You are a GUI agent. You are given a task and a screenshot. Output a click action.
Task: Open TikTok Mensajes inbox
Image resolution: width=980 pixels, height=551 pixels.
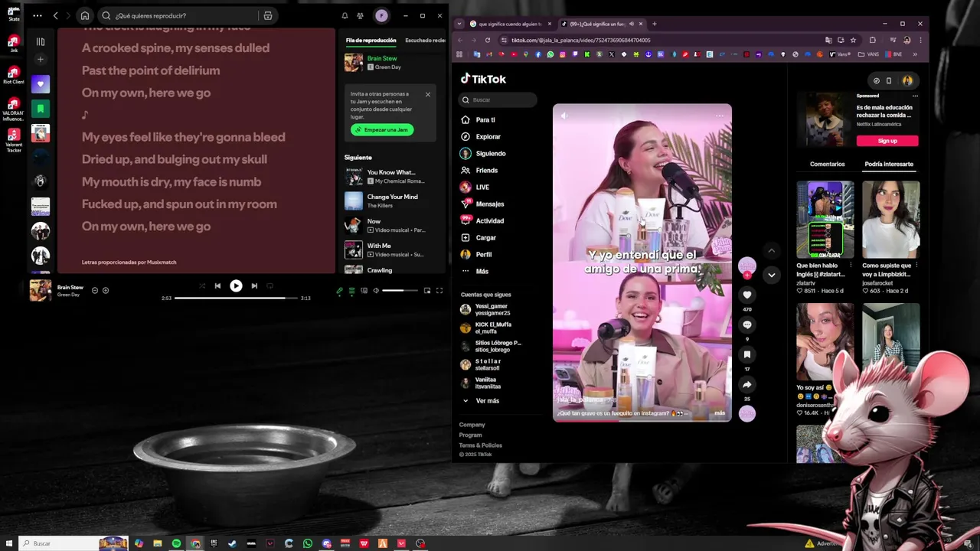pos(490,204)
